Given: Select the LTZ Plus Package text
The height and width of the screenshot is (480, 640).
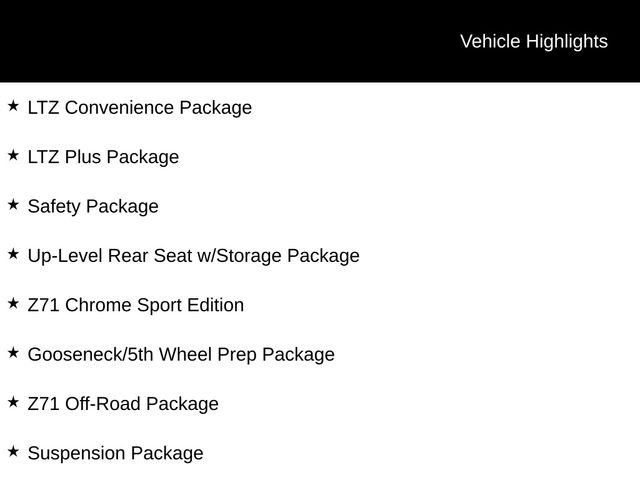Looking at the screenshot, I should click(x=103, y=157).
